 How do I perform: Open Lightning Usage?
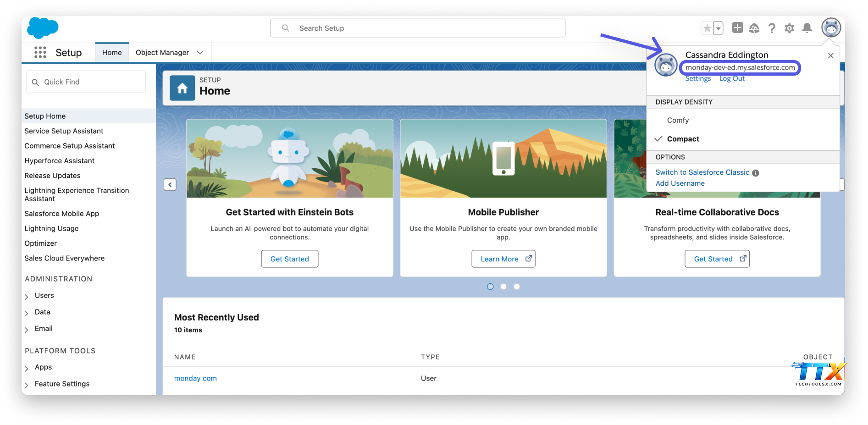51,228
